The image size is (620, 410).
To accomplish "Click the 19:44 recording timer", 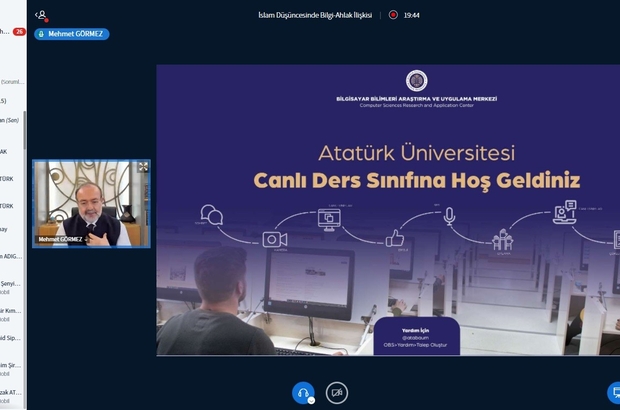I will [412, 15].
